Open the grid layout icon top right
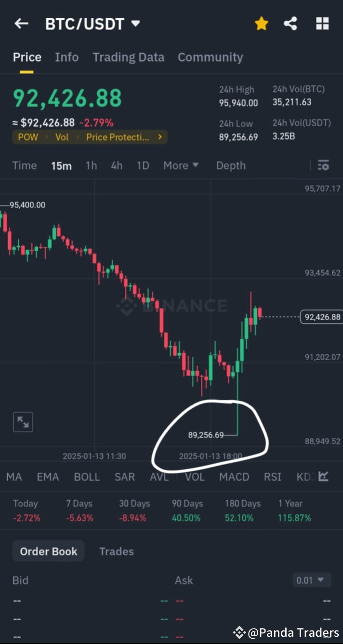The height and width of the screenshot is (644, 343). (x=322, y=23)
